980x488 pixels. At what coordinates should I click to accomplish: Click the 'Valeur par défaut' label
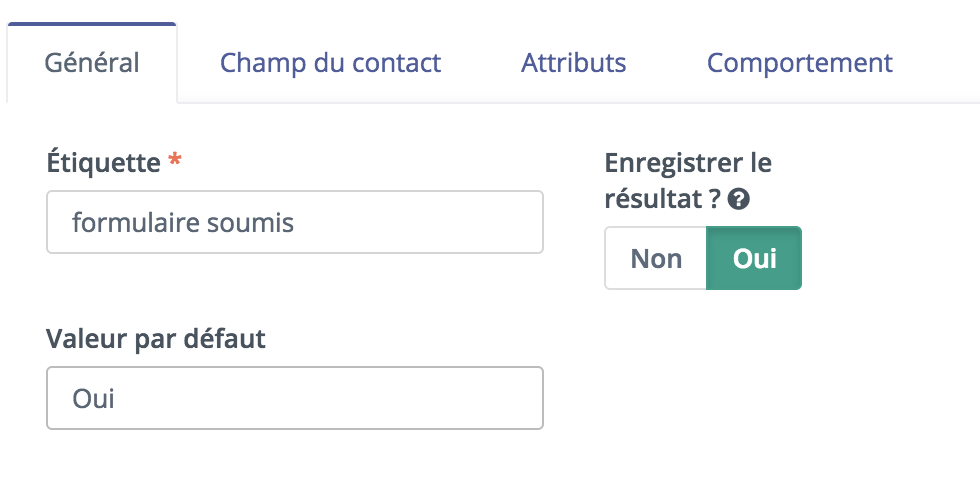tap(156, 339)
